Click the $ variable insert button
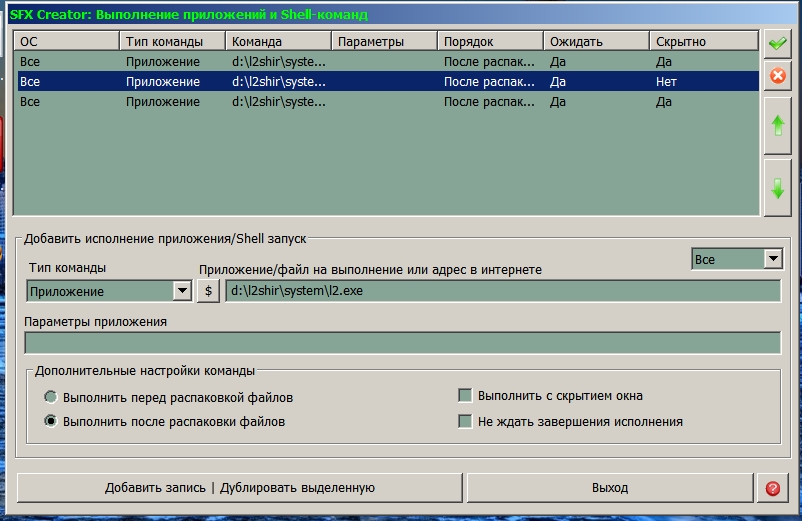Viewport: 802px width, 521px height. click(208, 291)
